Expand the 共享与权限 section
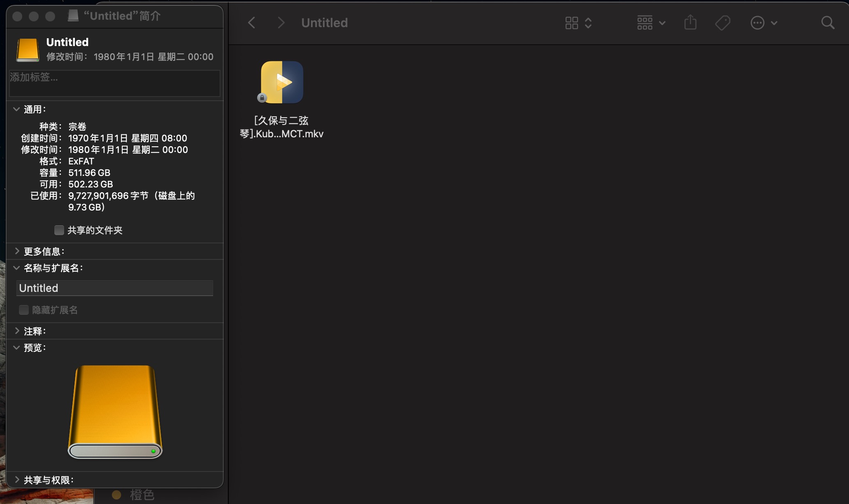The height and width of the screenshot is (504, 849). [x=16, y=480]
